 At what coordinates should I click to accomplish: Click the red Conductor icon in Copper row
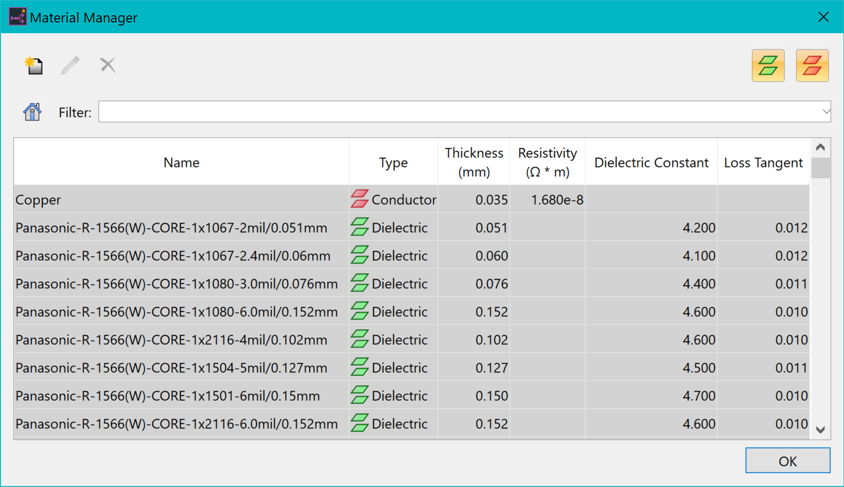(360, 199)
